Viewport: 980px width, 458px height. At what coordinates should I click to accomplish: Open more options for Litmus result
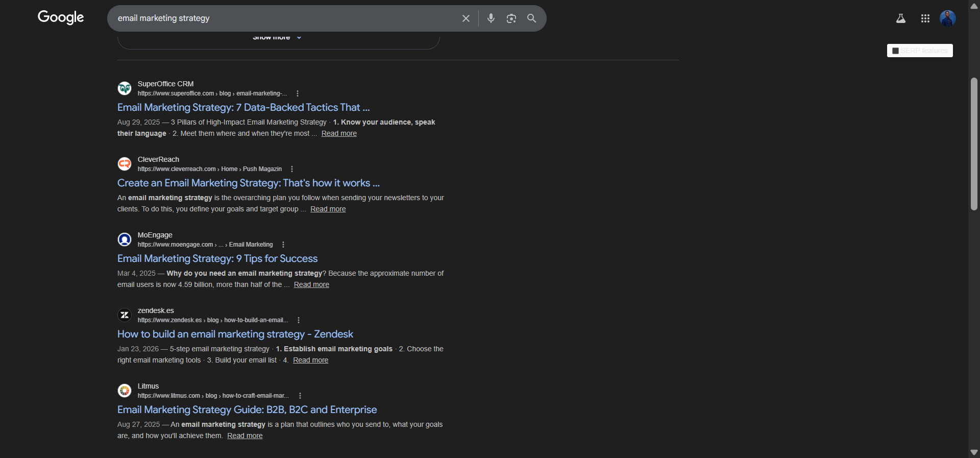pos(300,396)
